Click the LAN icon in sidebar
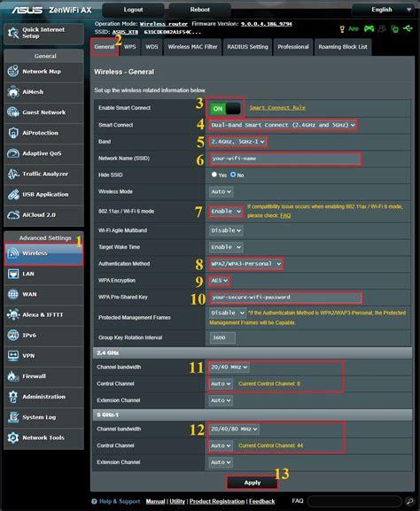420x511 pixels. pyautogui.click(x=13, y=274)
